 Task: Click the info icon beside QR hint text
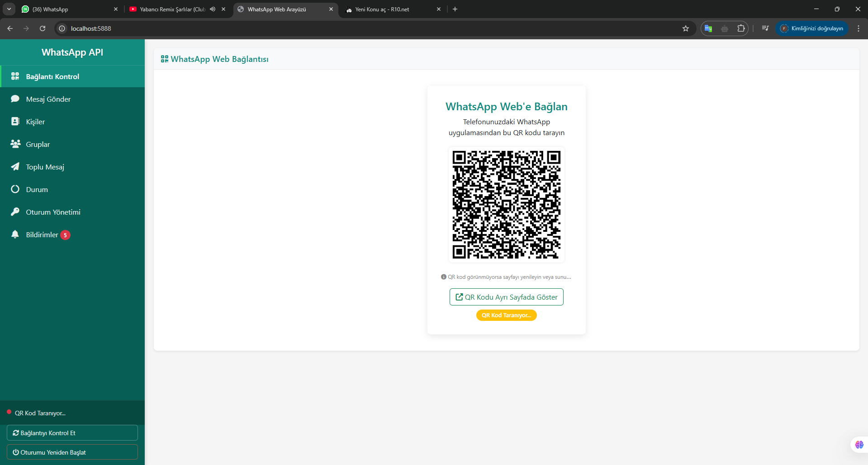(x=444, y=277)
